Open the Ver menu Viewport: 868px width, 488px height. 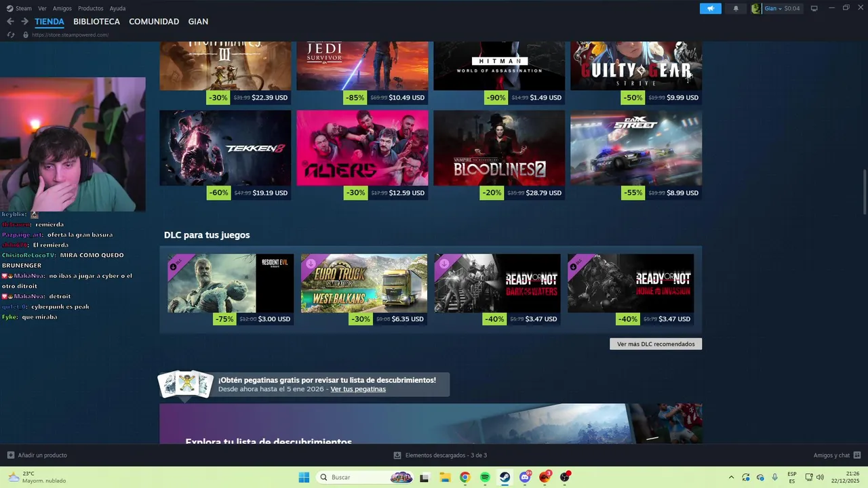42,8
